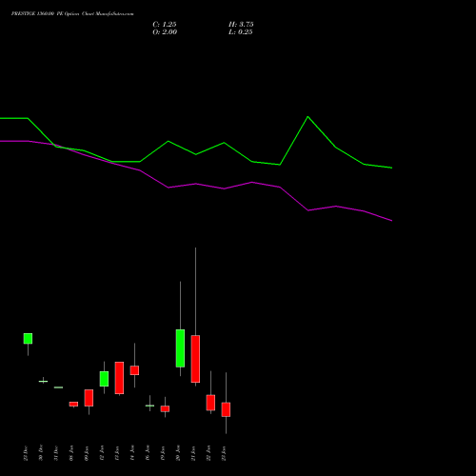Click the 09 Jan date label

pyautogui.click(x=87, y=453)
